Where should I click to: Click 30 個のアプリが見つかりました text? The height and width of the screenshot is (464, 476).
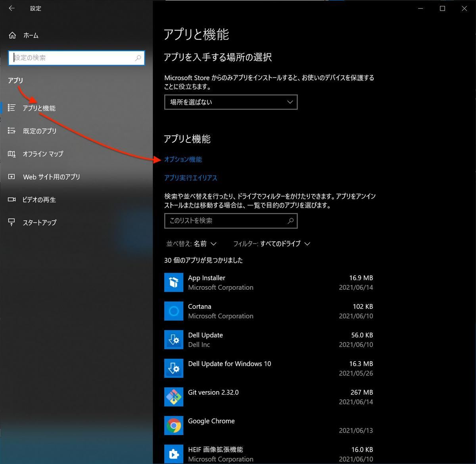(203, 260)
